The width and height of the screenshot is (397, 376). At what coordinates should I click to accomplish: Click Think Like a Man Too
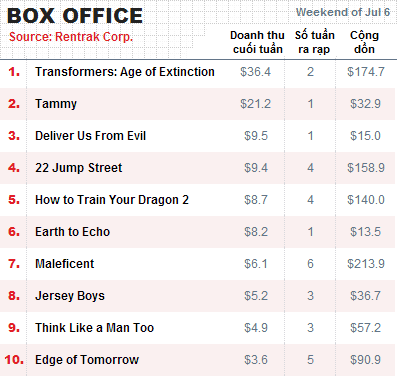tap(94, 328)
